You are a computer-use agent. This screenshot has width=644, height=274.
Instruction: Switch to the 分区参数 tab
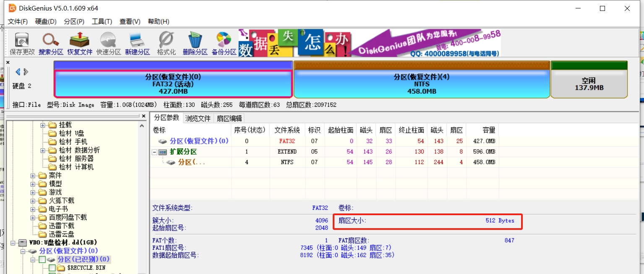[x=167, y=118]
